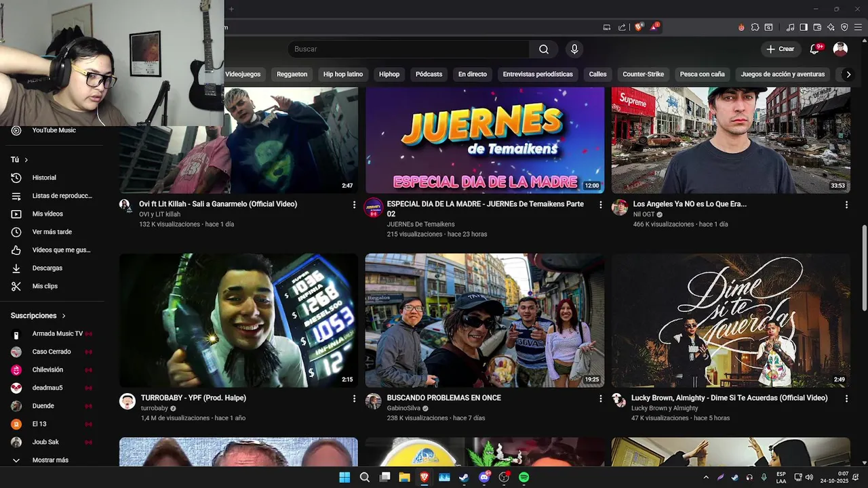The height and width of the screenshot is (488, 868).
Task: Open the Brave Wallet icon
Action: [x=817, y=27]
